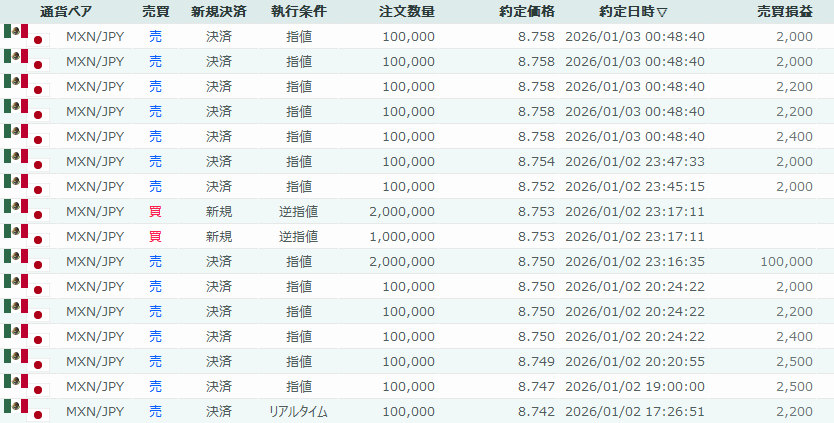
Task: Click the 執行条件 column header
Action: click(x=298, y=12)
